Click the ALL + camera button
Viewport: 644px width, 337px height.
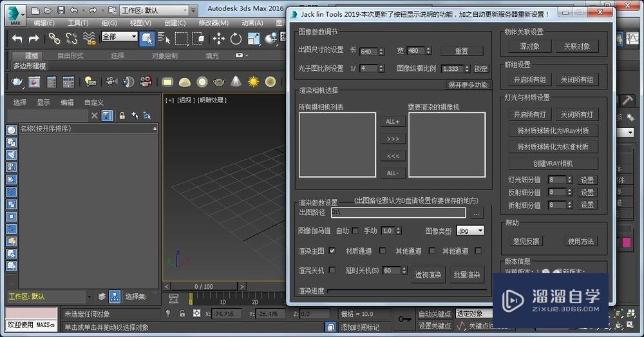pos(393,122)
